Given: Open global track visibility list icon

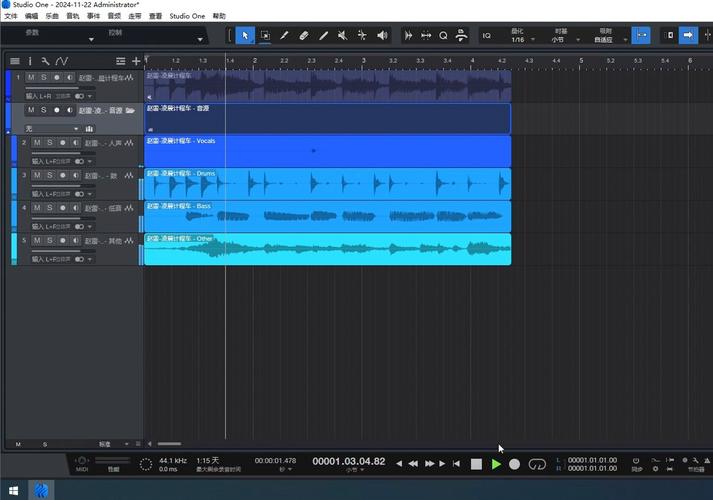Looking at the screenshot, I should (121, 61).
